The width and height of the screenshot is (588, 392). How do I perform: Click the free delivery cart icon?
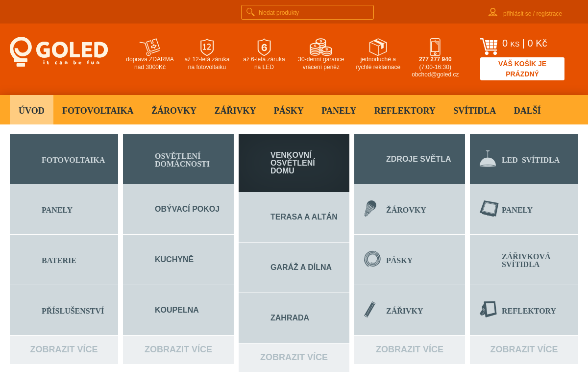click(150, 47)
